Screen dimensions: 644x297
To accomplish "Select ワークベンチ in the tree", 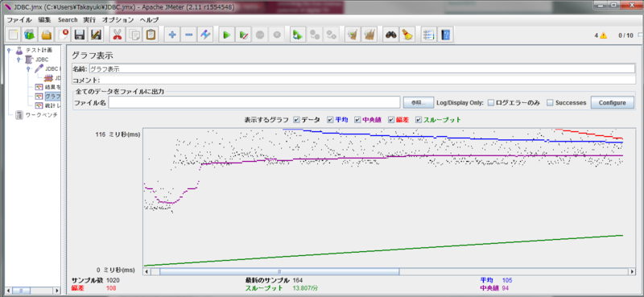I will (42, 115).
